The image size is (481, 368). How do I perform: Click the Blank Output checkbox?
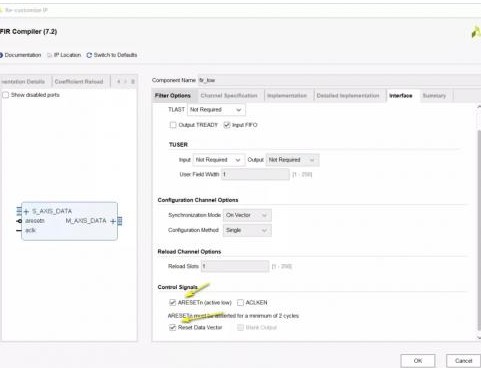(x=240, y=328)
